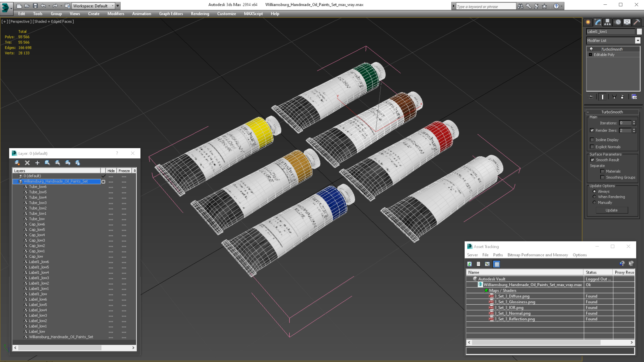
Task: Click the favorites star icon in title bar
Action: tap(544, 6)
